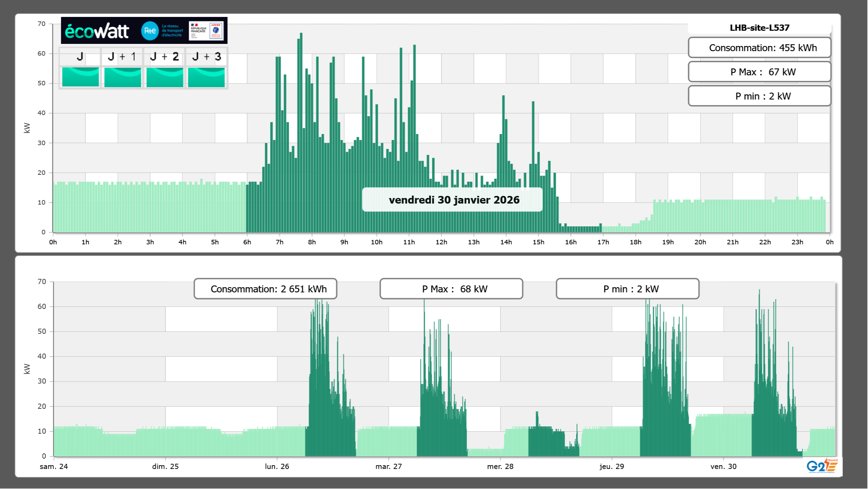Screen dimensions: 868x489
Task: Select the J + 3 forecast tab
Action: tap(206, 57)
